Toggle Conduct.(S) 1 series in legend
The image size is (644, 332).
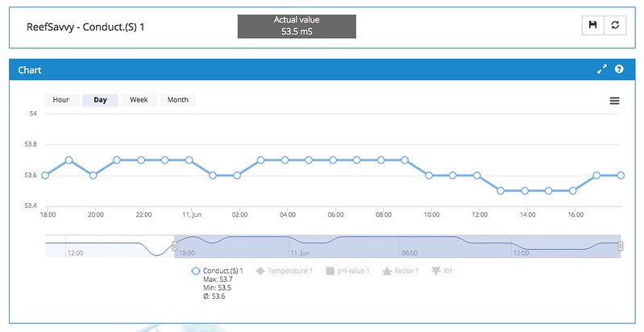(x=218, y=271)
